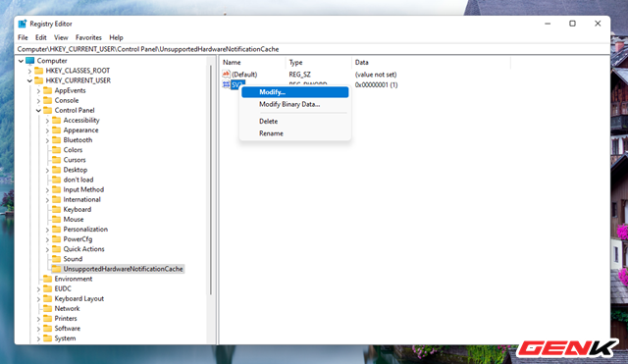The height and width of the screenshot is (364, 628).
Task: Click the Registry Editor app icon in title bar
Action: (23, 24)
